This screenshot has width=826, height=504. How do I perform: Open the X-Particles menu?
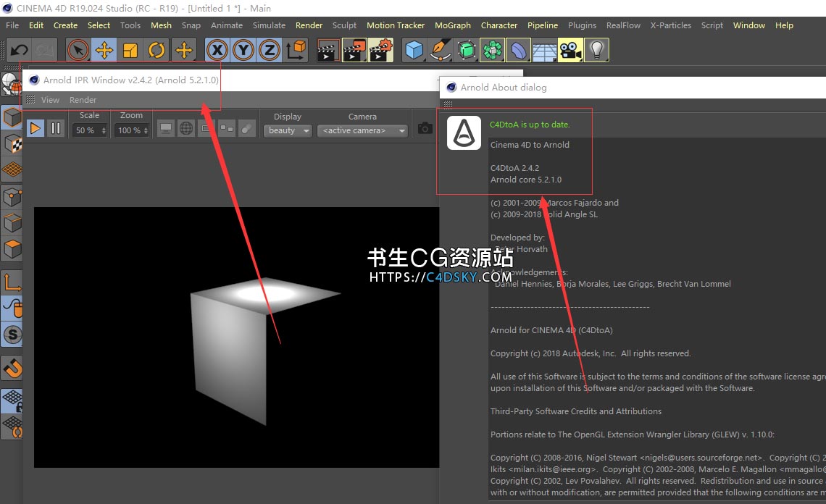671,25
